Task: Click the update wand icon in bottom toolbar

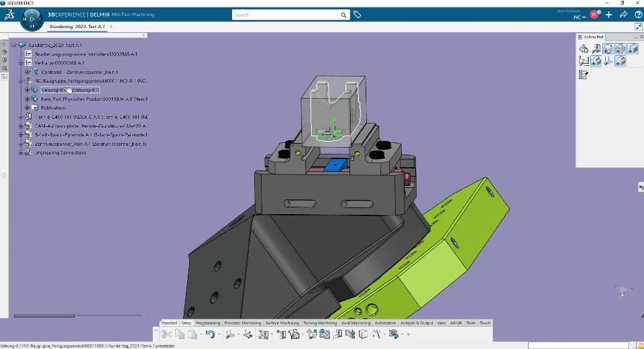Action: (x=376, y=334)
